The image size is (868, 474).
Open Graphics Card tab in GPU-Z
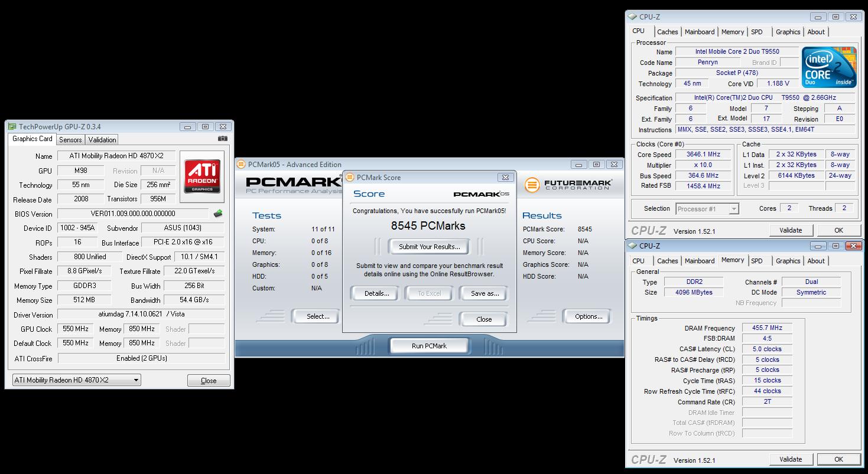[32, 139]
